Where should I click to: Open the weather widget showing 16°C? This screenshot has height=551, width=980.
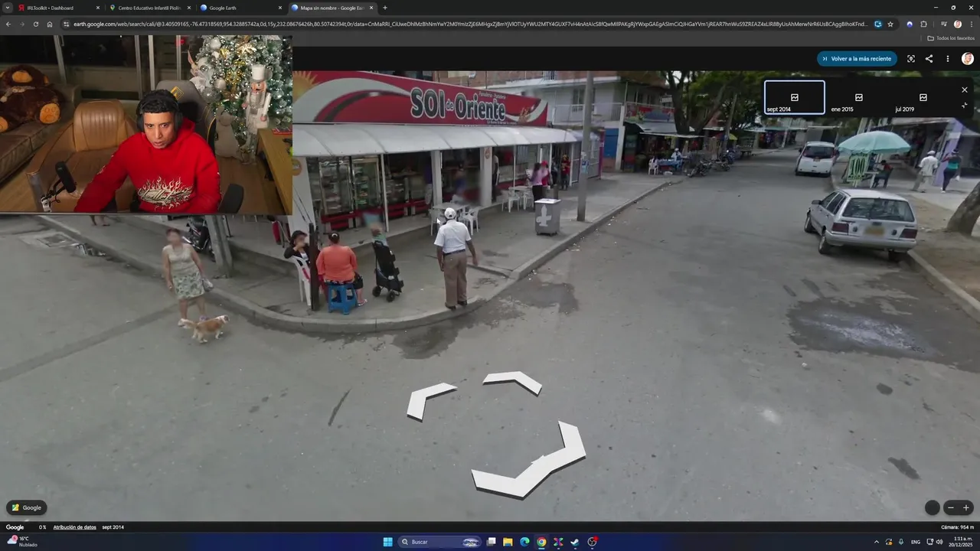[21, 542]
